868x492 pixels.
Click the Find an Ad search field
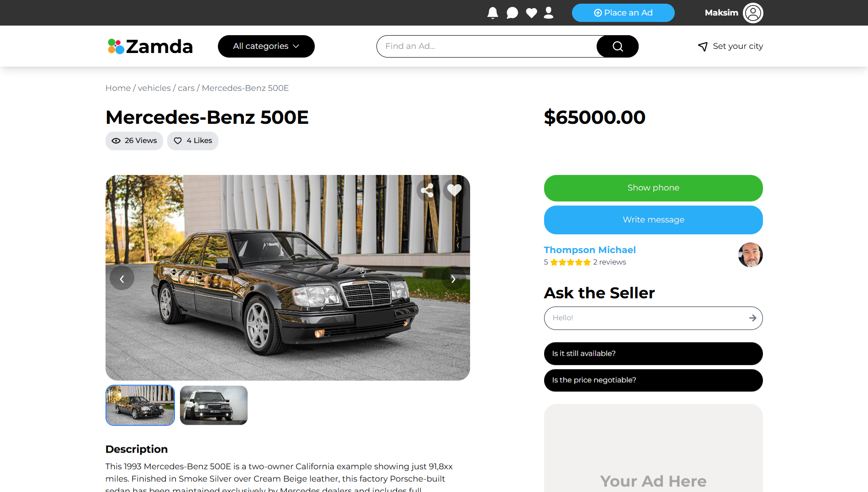[487, 46]
